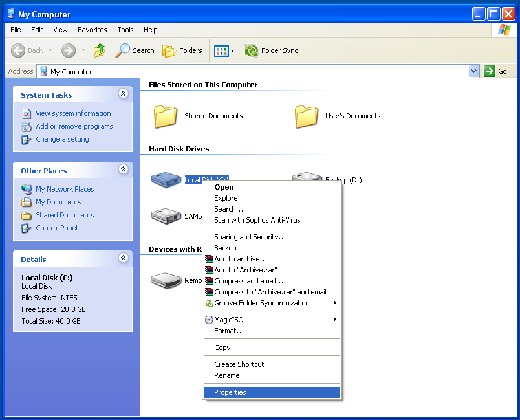The image size is (520, 420).
Task: Select Scan with Sophos Anti-Virus
Action: point(272,220)
